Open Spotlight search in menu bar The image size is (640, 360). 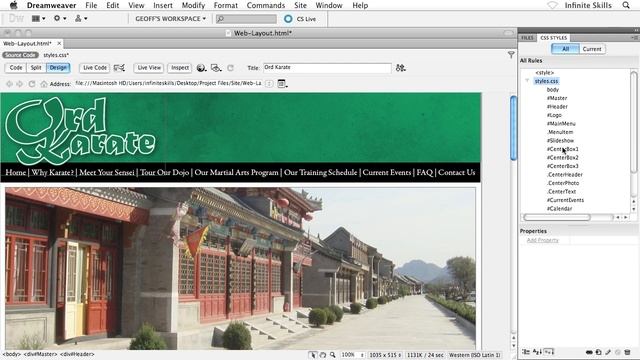pyautogui.click(x=626, y=5)
